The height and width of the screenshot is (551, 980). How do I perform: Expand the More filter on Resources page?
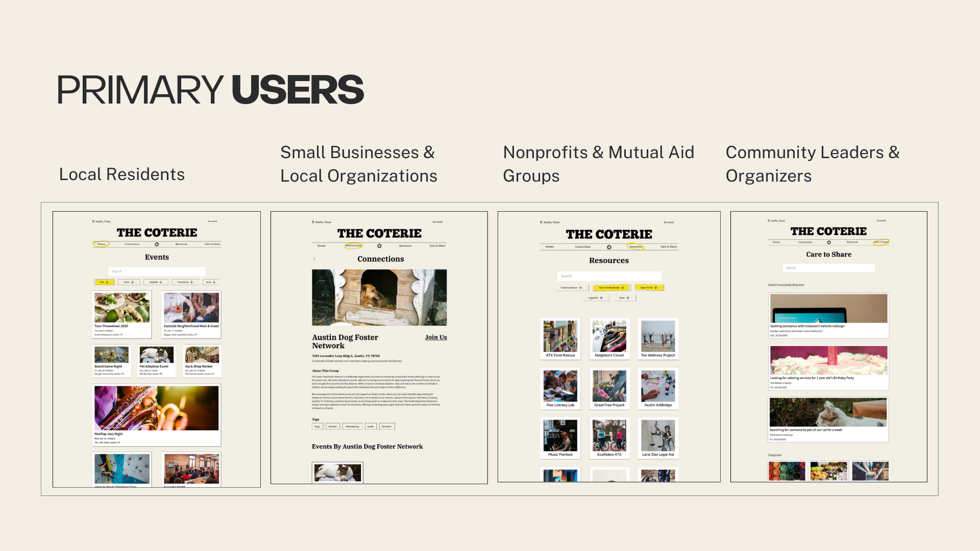[x=625, y=298]
